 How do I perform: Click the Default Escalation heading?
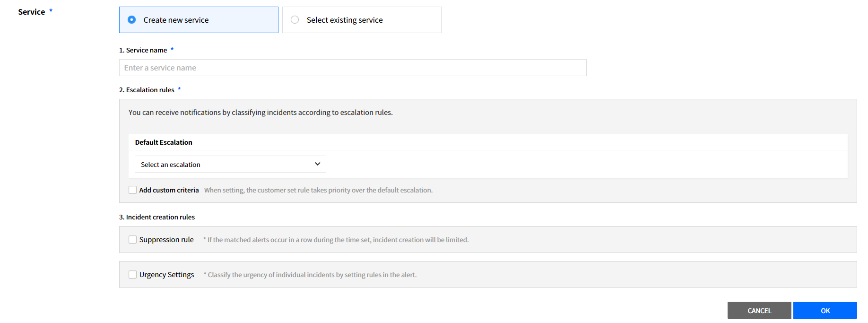click(164, 142)
